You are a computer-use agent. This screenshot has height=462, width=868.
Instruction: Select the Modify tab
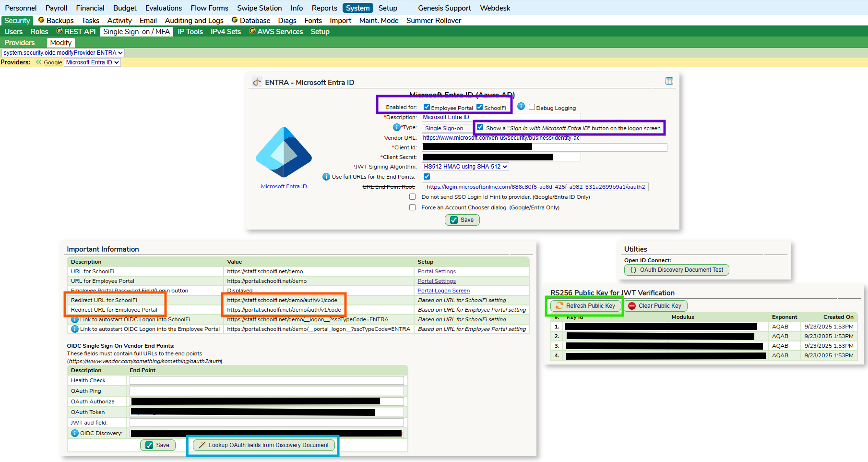(60, 43)
